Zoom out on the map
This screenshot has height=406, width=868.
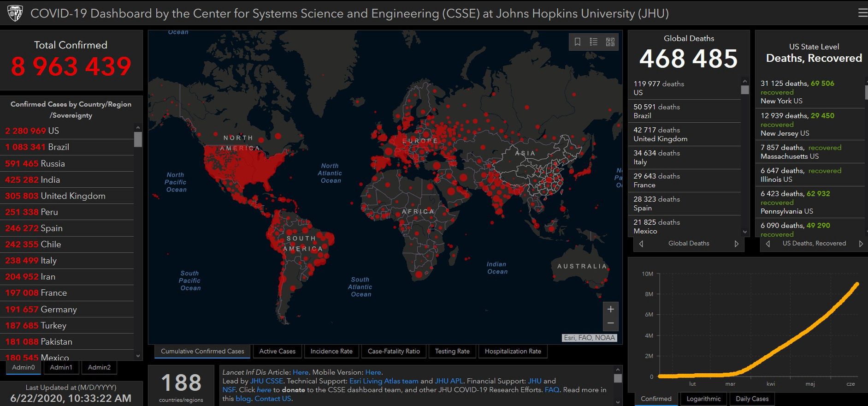(x=610, y=323)
